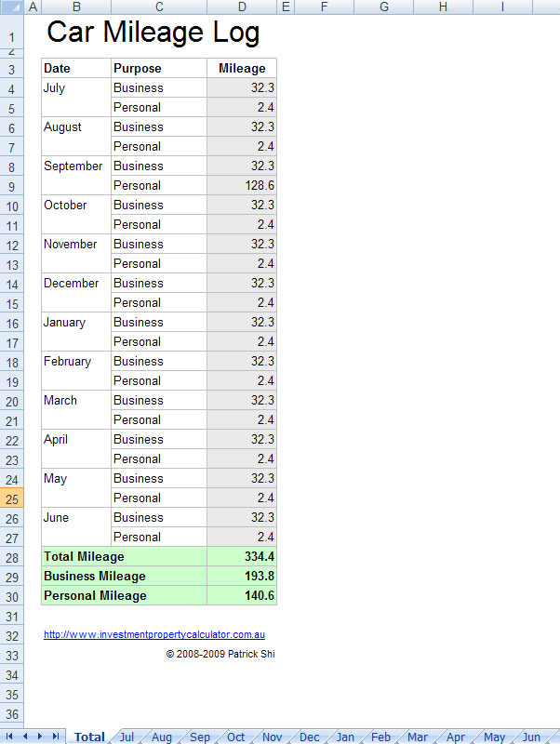Viewport: 560px width, 744px height.
Task: Click the Business Mileage 193.8 cell
Action: point(242,576)
